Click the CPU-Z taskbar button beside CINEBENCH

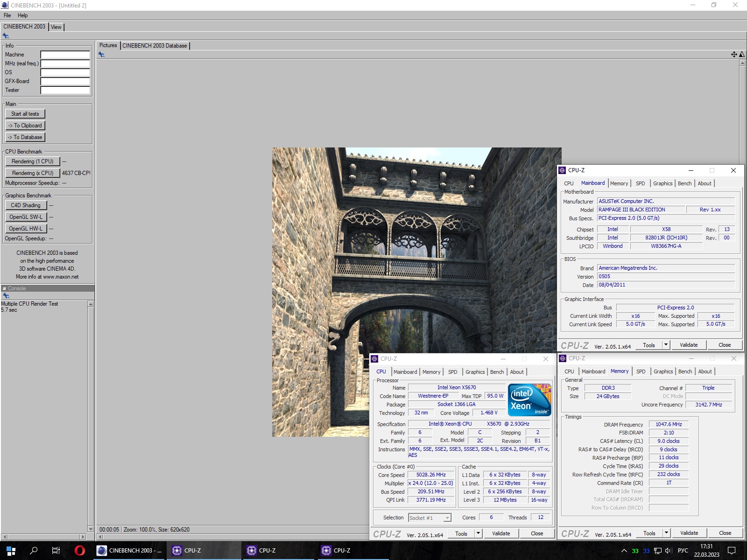[x=204, y=551]
